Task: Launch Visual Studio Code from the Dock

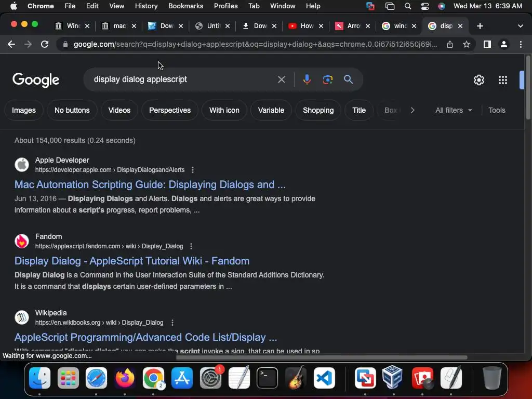Action: click(324, 378)
